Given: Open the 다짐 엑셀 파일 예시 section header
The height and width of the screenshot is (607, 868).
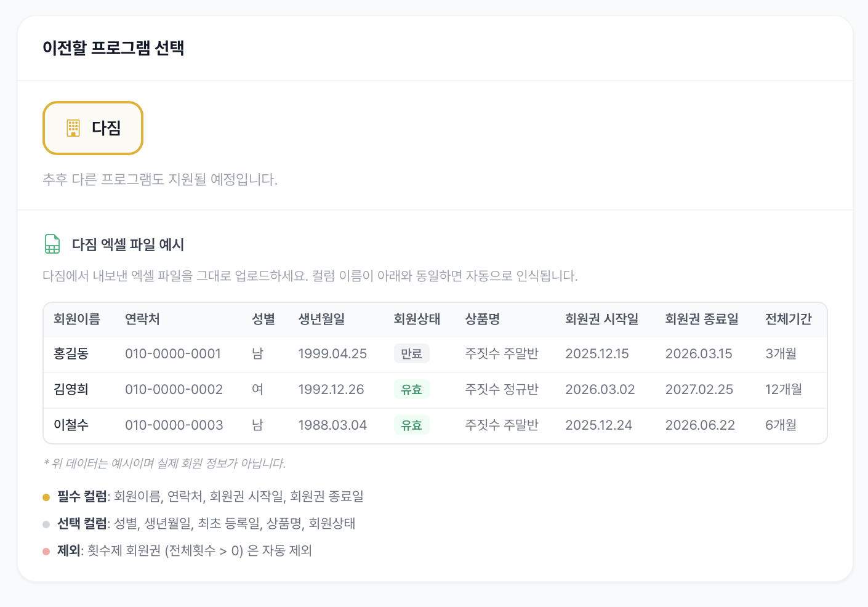Looking at the screenshot, I should (x=127, y=244).
